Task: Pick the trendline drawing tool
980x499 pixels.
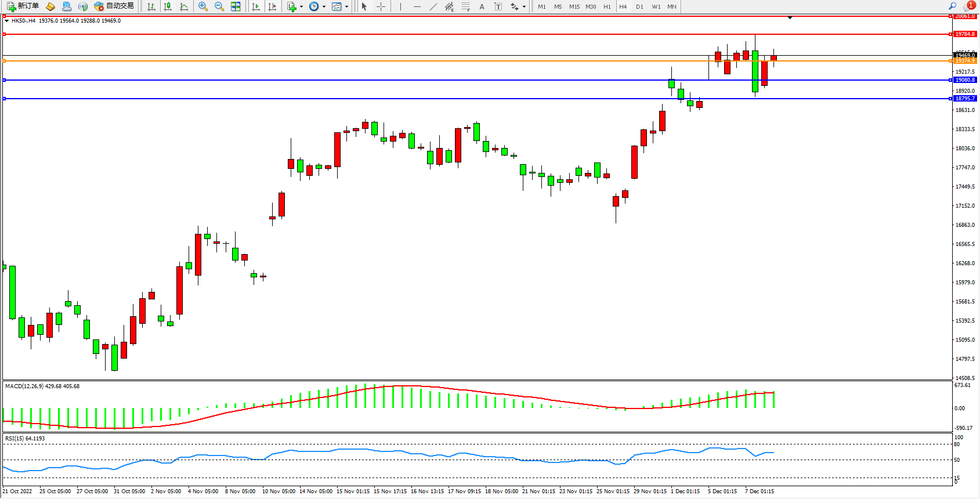Action: (433, 6)
